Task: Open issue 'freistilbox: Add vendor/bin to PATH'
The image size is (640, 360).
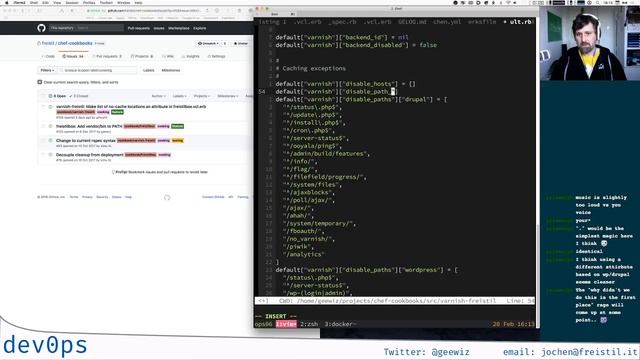Action: click(x=89, y=126)
